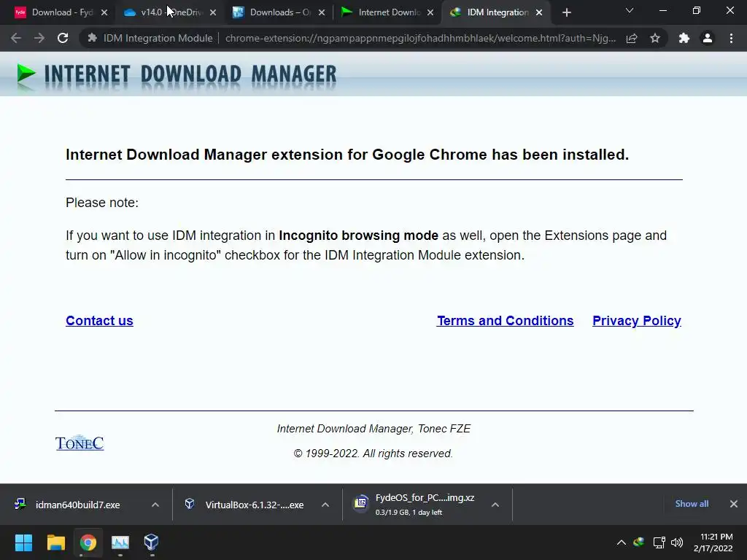Reload the current page

pos(63,38)
